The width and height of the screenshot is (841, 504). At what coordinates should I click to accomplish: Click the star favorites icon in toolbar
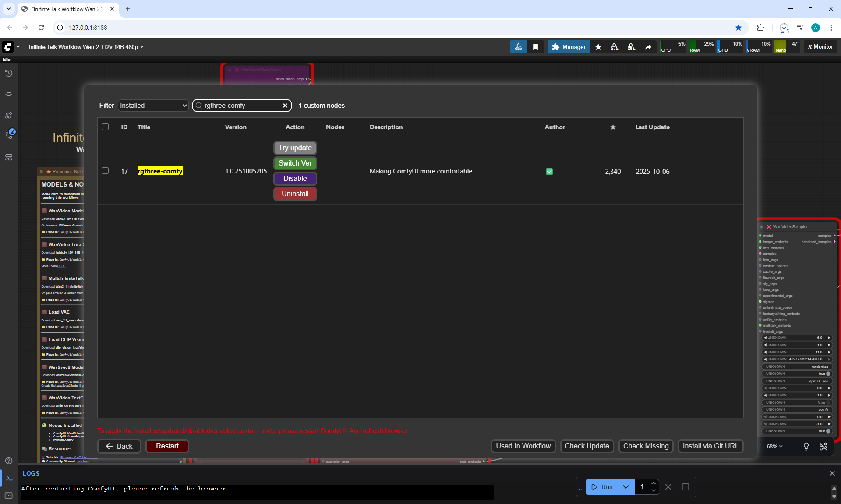(x=598, y=47)
